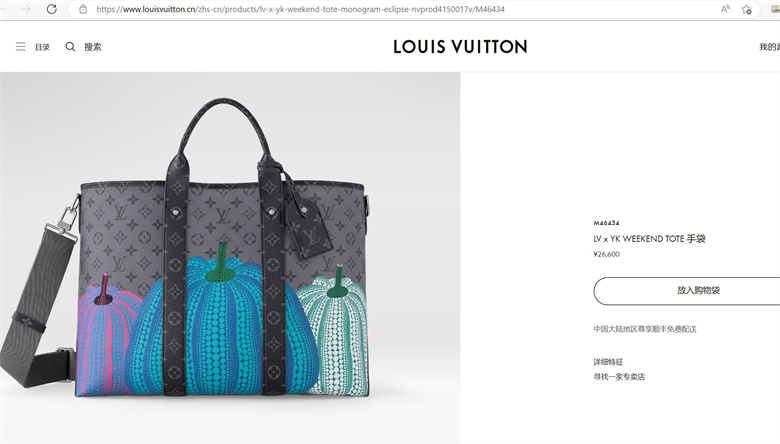The width and height of the screenshot is (780, 444).
Task: Open the 目录 catalog menu
Action: click(42, 47)
